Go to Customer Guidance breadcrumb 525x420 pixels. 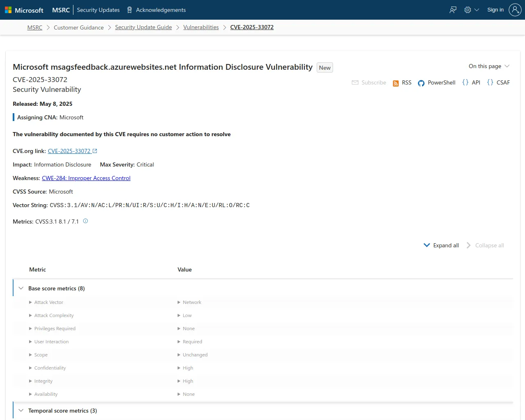coord(79,27)
